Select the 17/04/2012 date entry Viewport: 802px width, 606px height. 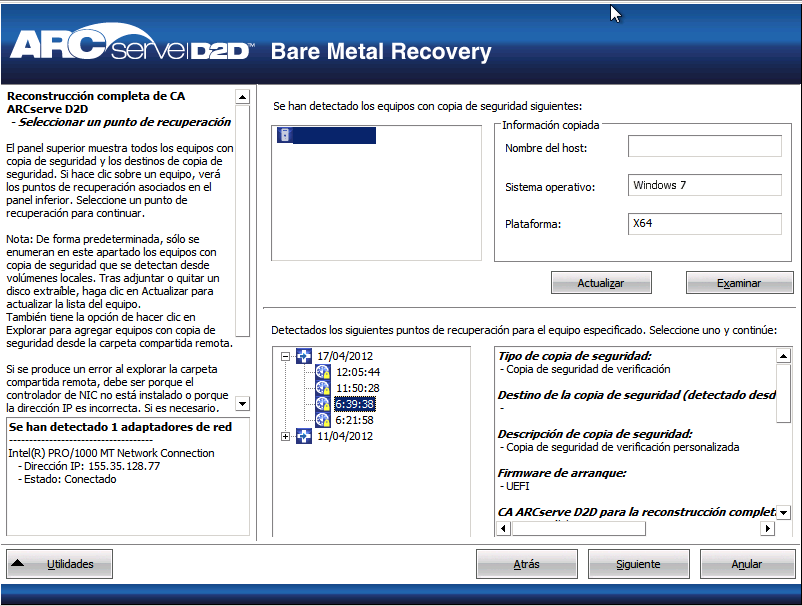click(x=345, y=356)
